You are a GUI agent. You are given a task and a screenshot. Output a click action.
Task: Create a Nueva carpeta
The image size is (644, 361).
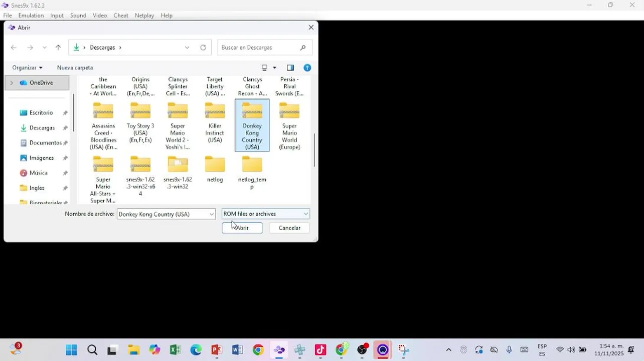pyautogui.click(x=75, y=68)
